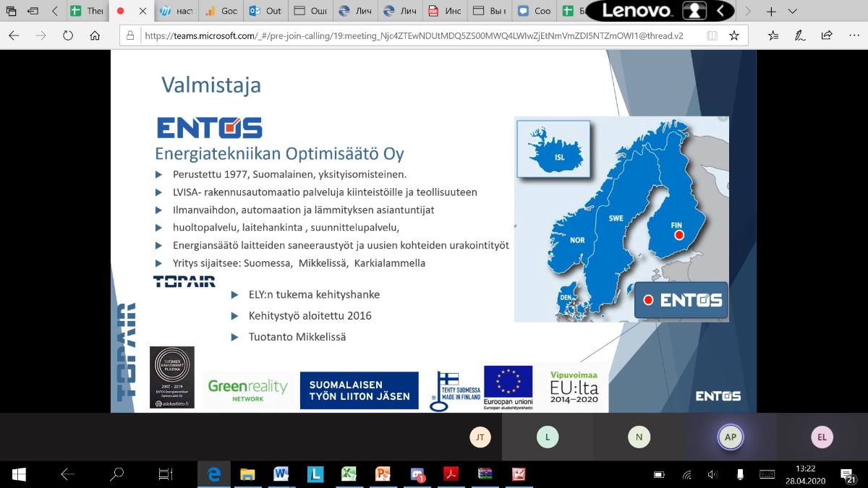Switch to the Outlook browser tab
The width and height of the screenshot is (868, 488).
265,12
